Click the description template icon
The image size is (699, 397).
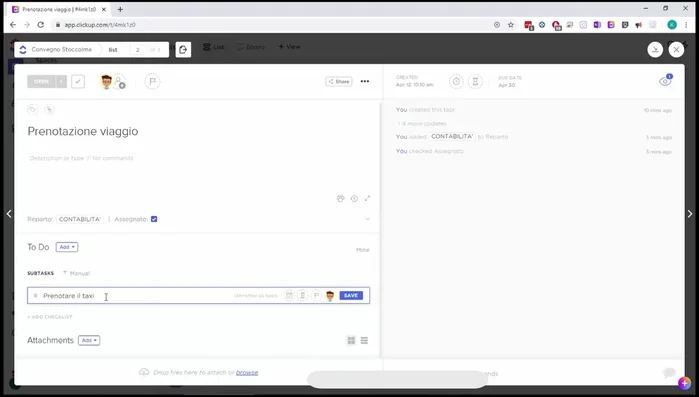tap(341, 199)
